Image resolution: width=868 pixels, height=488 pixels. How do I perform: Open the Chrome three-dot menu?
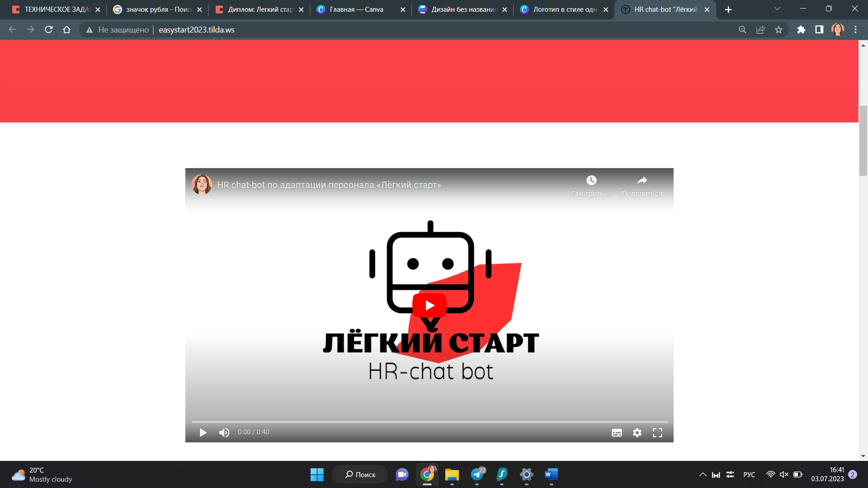pos(855,30)
